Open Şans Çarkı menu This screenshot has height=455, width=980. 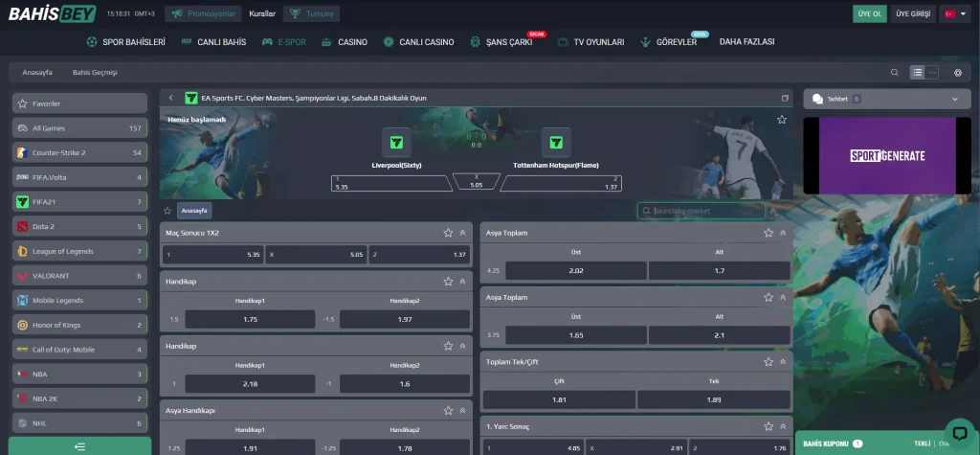[501, 42]
